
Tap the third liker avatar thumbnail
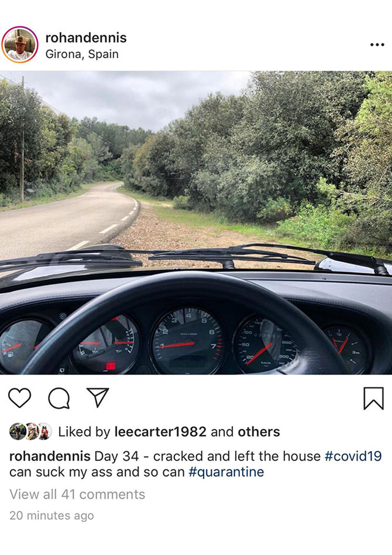coord(44,431)
